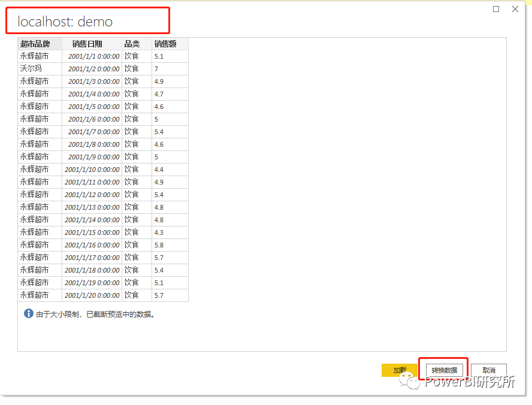
Task: Maximize the localhost: demo dialog
Action: 496,9
